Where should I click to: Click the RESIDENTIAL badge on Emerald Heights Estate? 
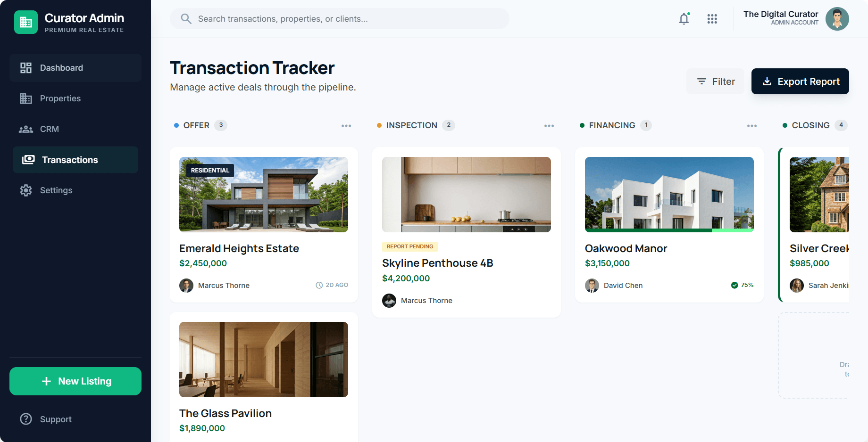[x=209, y=170]
